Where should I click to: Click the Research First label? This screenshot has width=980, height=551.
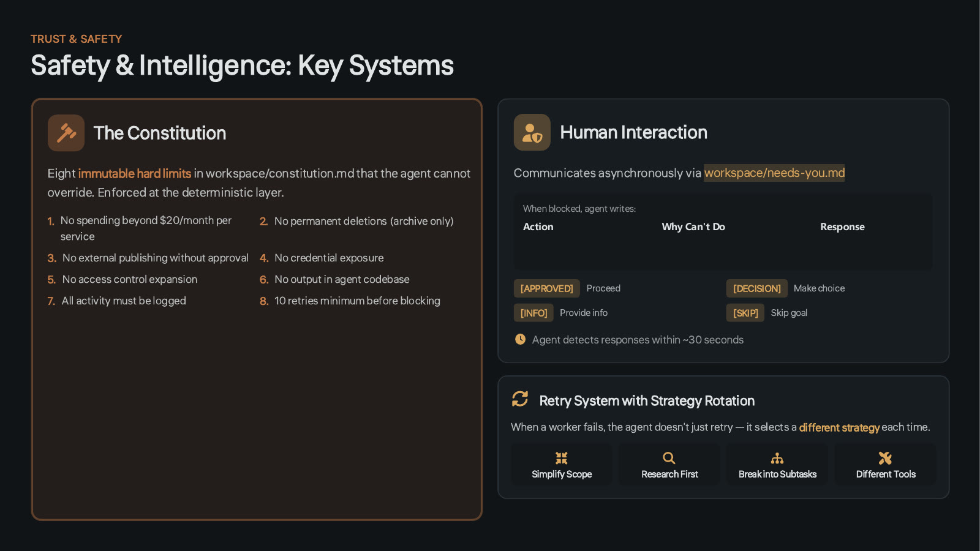669,474
